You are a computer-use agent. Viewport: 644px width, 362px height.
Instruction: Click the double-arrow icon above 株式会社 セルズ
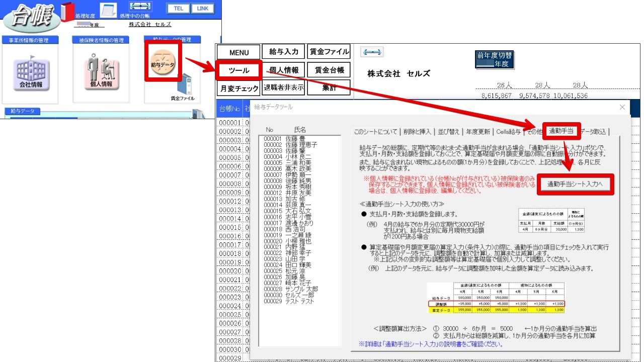373,52
